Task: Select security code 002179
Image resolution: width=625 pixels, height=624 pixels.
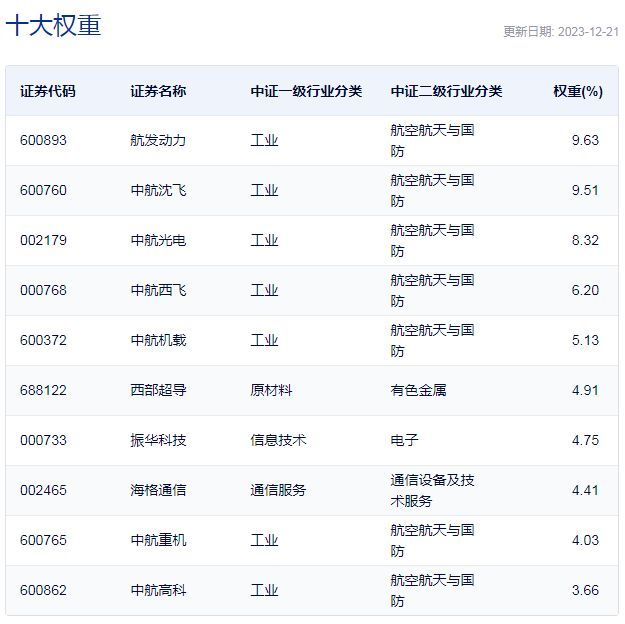Action: [x=43, y=240]
